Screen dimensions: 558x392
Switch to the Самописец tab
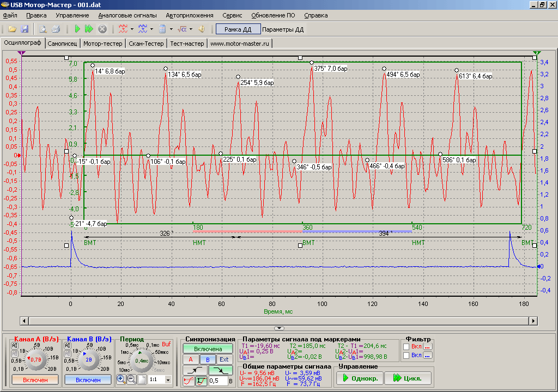62,44
